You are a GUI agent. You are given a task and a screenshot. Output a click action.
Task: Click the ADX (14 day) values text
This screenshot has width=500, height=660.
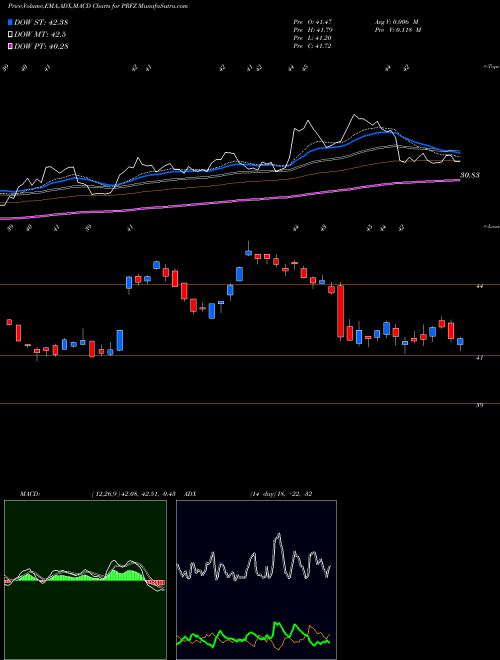tap(281, 494)
